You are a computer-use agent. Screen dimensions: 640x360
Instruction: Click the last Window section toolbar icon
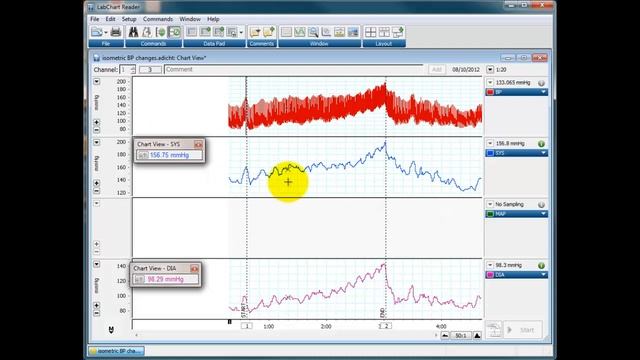click(353, 32)
